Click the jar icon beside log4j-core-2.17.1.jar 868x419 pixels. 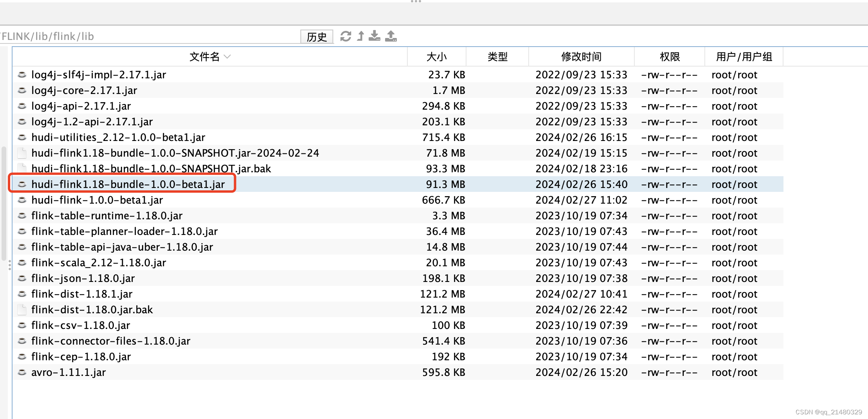point(22,90)
